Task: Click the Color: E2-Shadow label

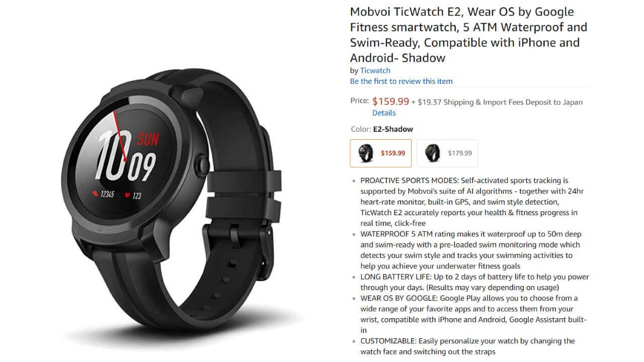Action: tap(381, 129)
